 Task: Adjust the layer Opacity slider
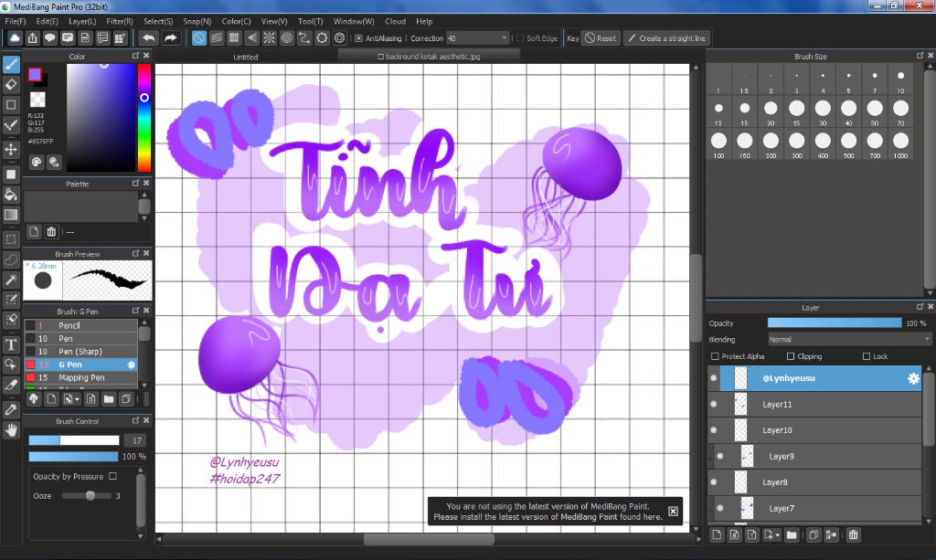(x=835, y=322)
